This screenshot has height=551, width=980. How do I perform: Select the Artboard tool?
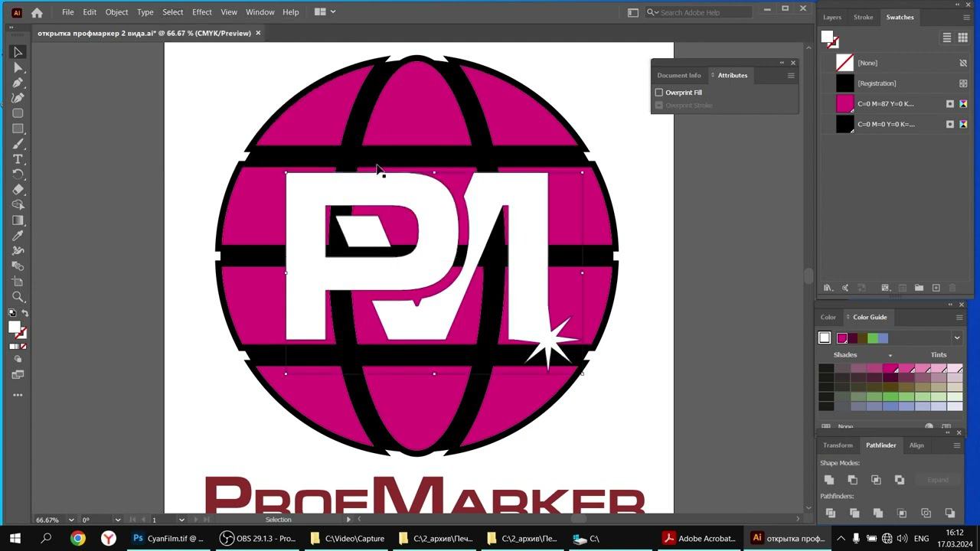pos(18,282)
